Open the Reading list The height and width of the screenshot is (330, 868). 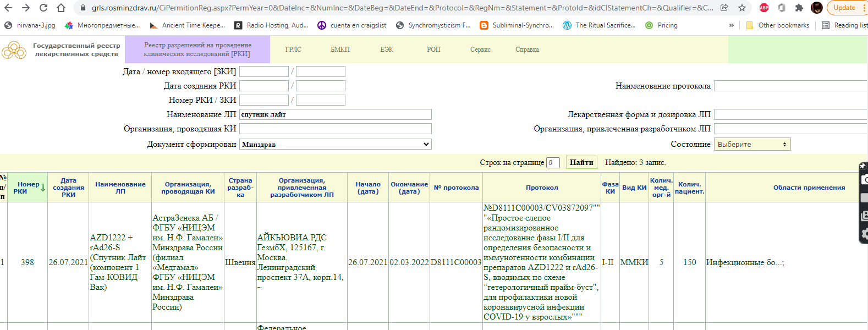click(x=844, y=25)
